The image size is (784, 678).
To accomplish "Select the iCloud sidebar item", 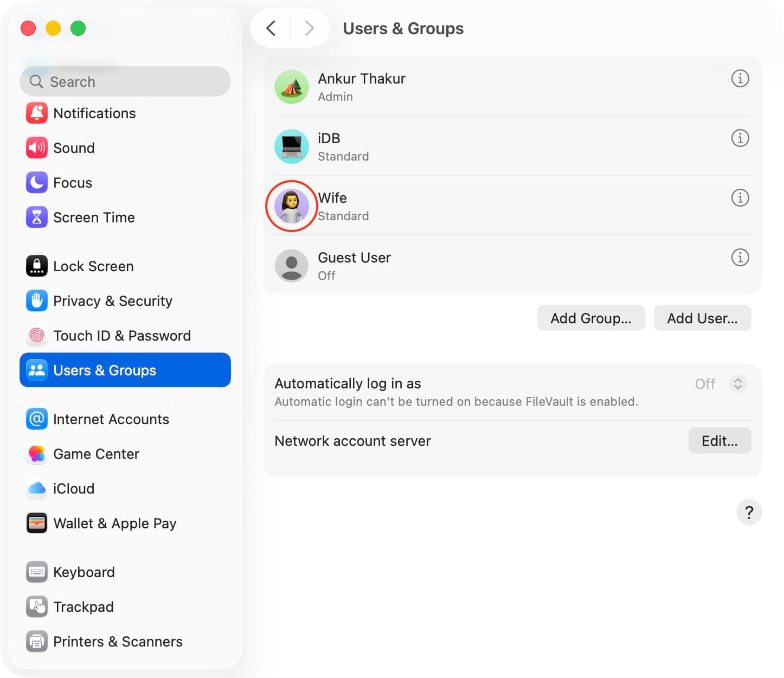I will click(73, 489).
